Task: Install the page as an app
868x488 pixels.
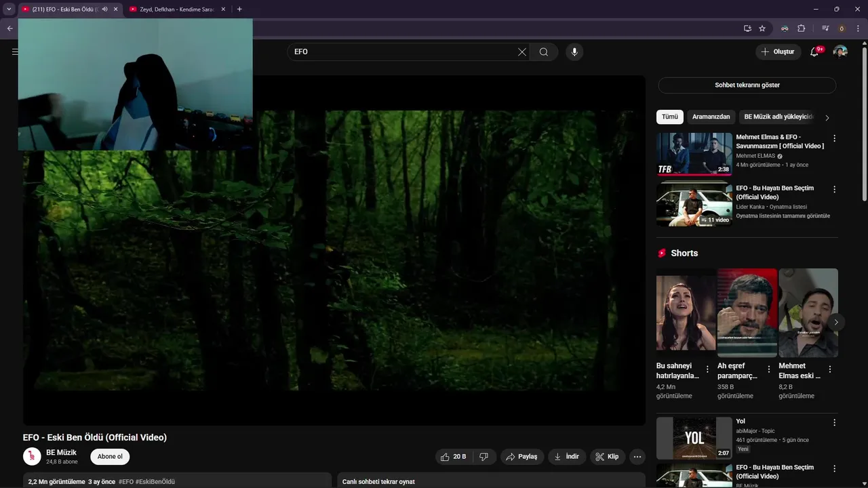Action: pyautogui.click(x=747, y=28)
